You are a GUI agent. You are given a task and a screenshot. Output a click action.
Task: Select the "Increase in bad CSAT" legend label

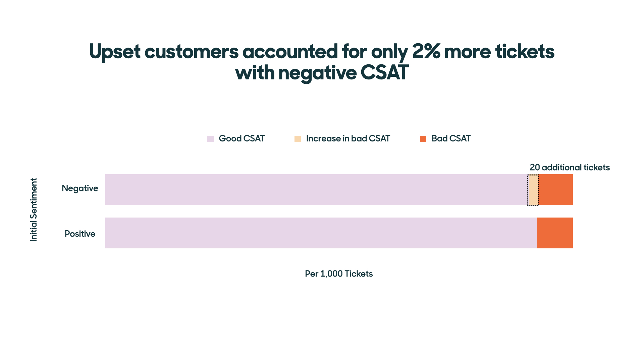348,138
